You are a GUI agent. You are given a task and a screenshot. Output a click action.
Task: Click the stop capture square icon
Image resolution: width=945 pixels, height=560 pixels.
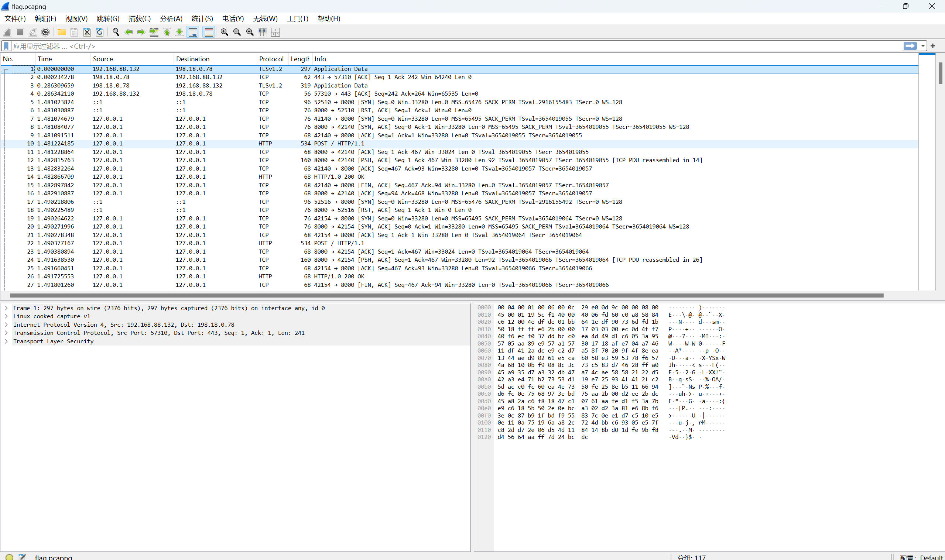(x=20, y=32)
